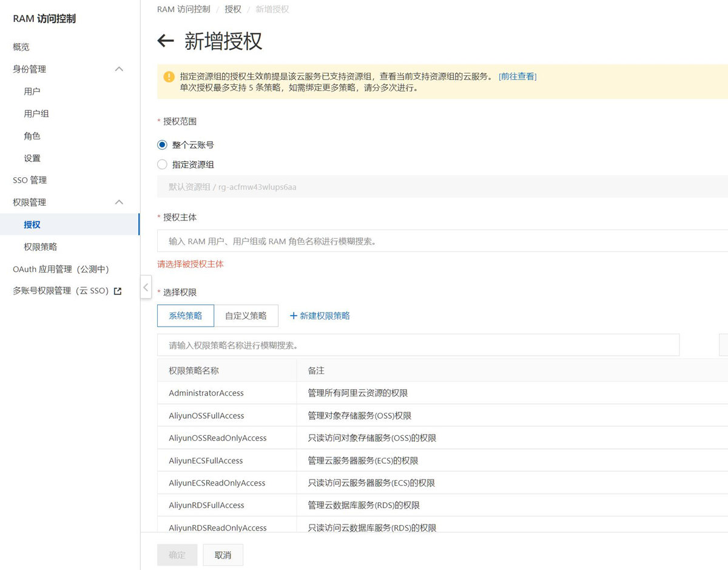
Task: Click the 前往查看 link in the notice
Action: click(517, 76)
